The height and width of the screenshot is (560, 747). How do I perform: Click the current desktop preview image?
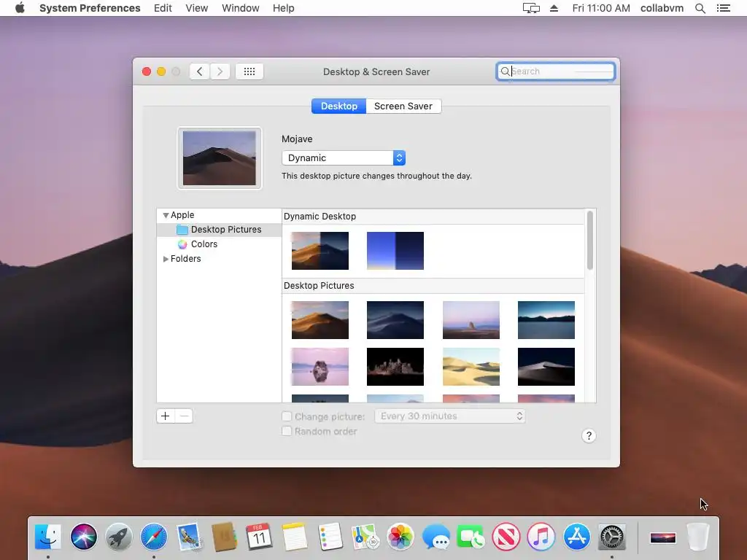click(220, 158)
